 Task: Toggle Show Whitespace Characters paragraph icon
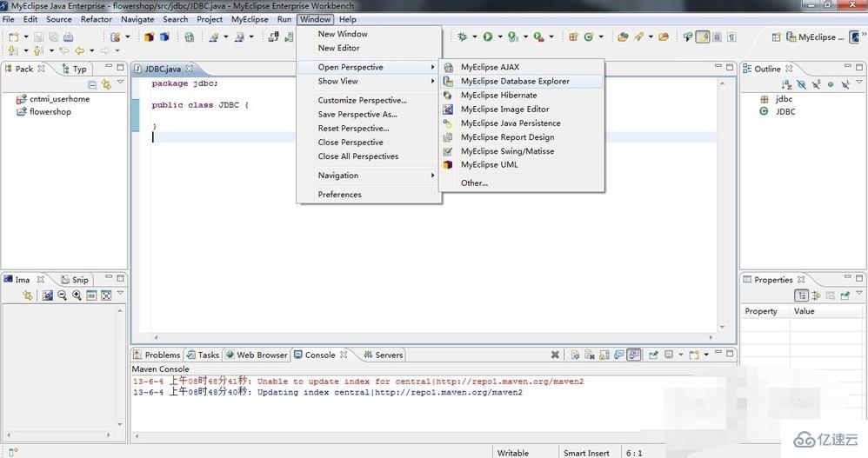[731, 37]
